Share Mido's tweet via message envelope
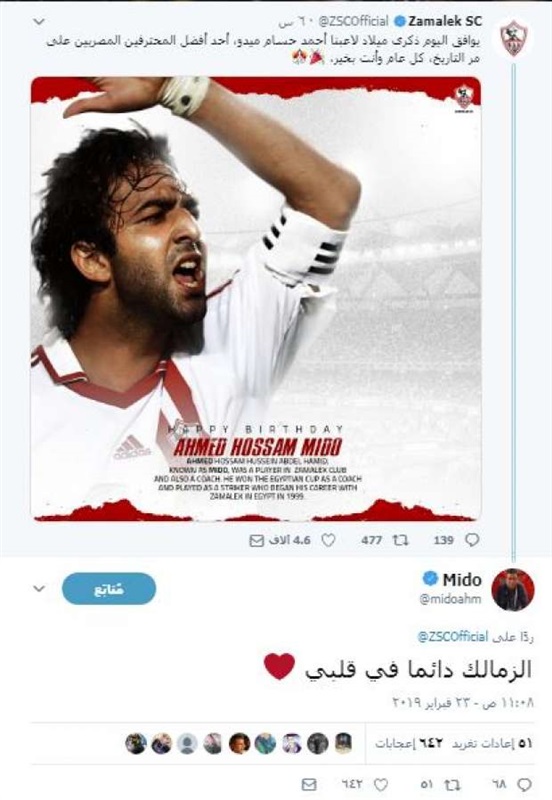Viewport: 552px width, 800px height. click(309, 784)
